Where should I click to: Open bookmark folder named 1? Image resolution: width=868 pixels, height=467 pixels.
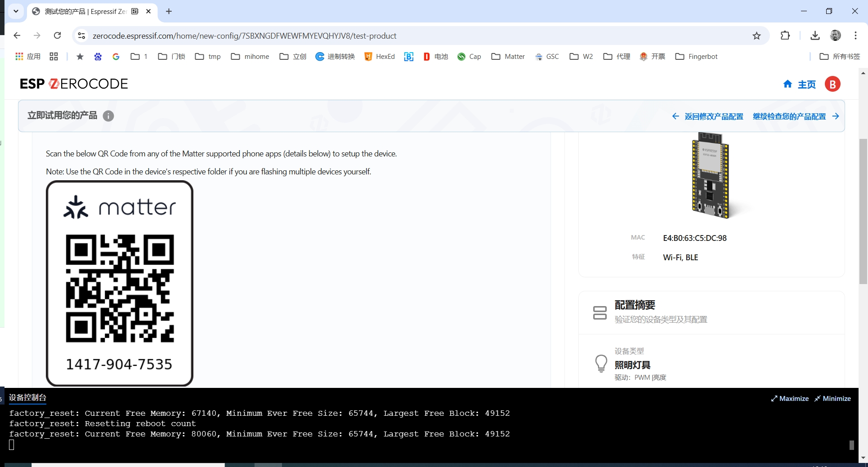point(139,56)
